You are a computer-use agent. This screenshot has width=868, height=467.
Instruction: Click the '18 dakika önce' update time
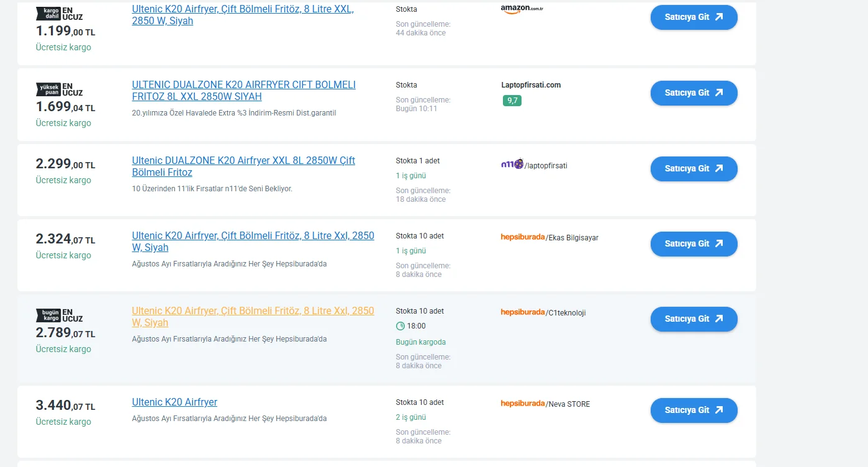(421, 199)
